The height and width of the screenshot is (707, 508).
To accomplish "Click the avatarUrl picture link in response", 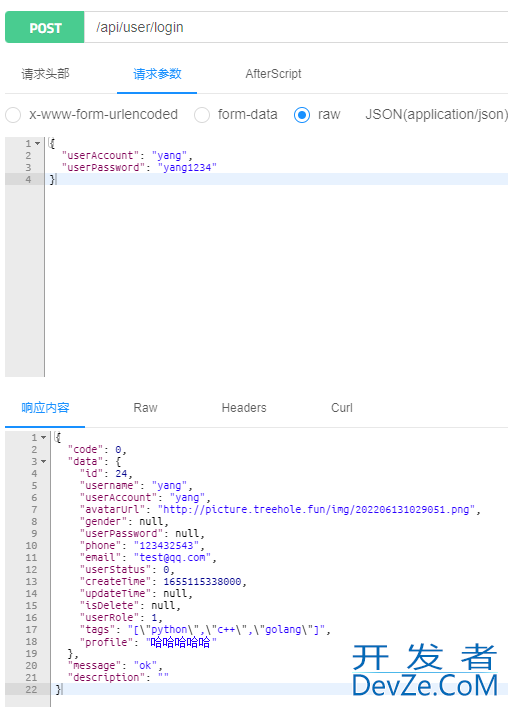I will [x=316, y=510].
